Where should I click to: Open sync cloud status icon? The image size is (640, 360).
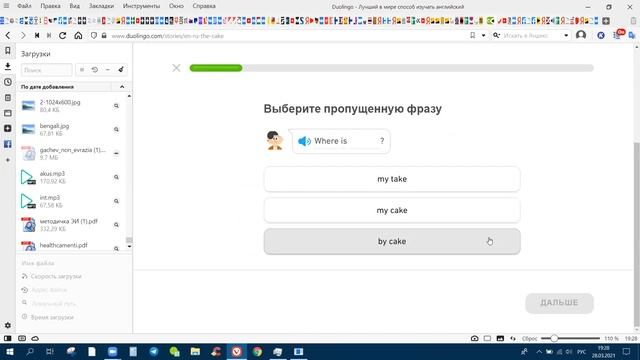click(35, 338)
